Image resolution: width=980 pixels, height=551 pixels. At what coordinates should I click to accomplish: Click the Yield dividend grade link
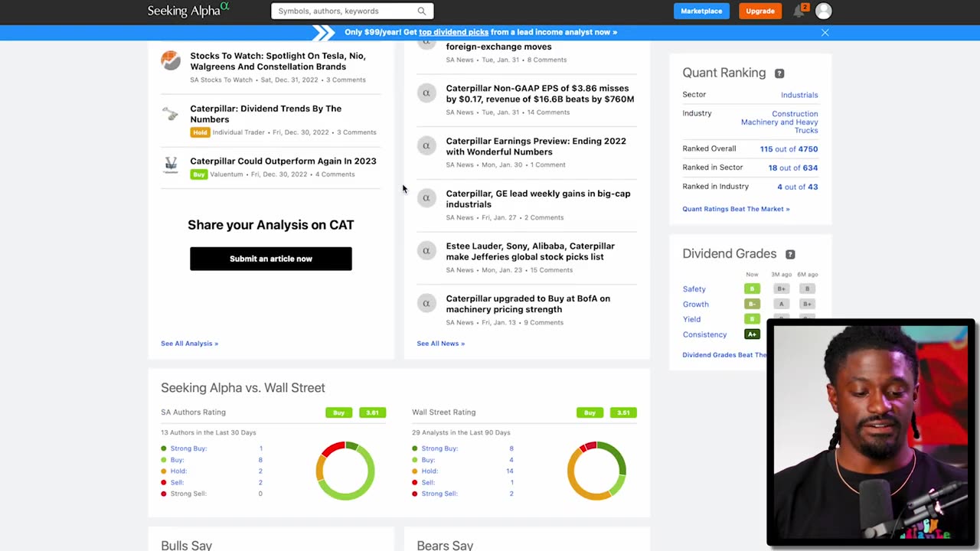tap(691, 319)
